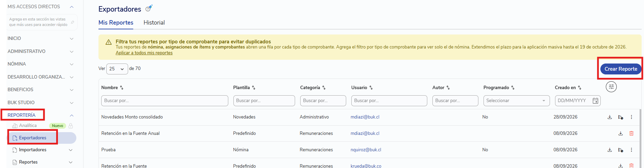Open the Programado Seleccionar filter dropdown
The image size is (644, 168).
point(516,101)
